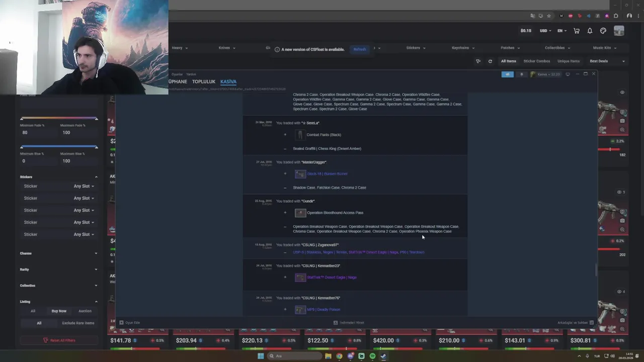644x362 pixels.
Task: Open Chrome from the taskbar
Action: [x=339, y=356]
